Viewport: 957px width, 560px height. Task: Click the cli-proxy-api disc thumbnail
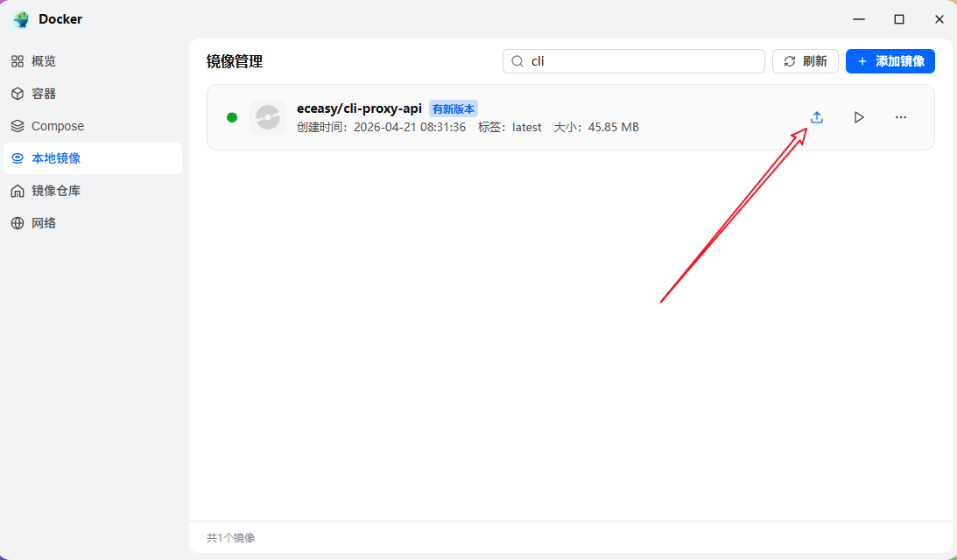tap(267, 117)
